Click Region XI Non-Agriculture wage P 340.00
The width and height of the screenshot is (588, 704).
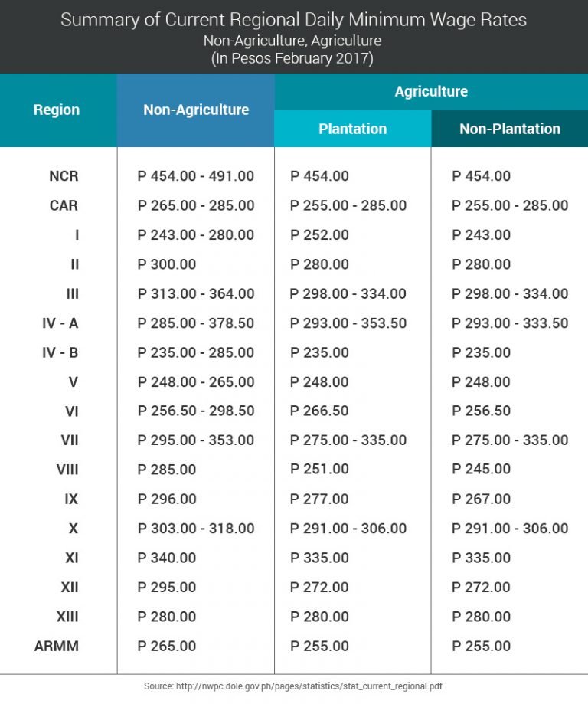point(167,558)
